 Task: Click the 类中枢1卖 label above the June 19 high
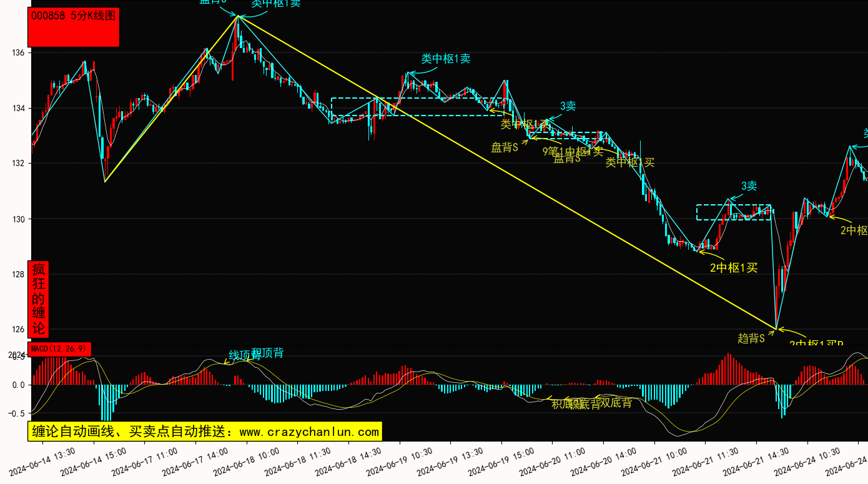point(446,59)
